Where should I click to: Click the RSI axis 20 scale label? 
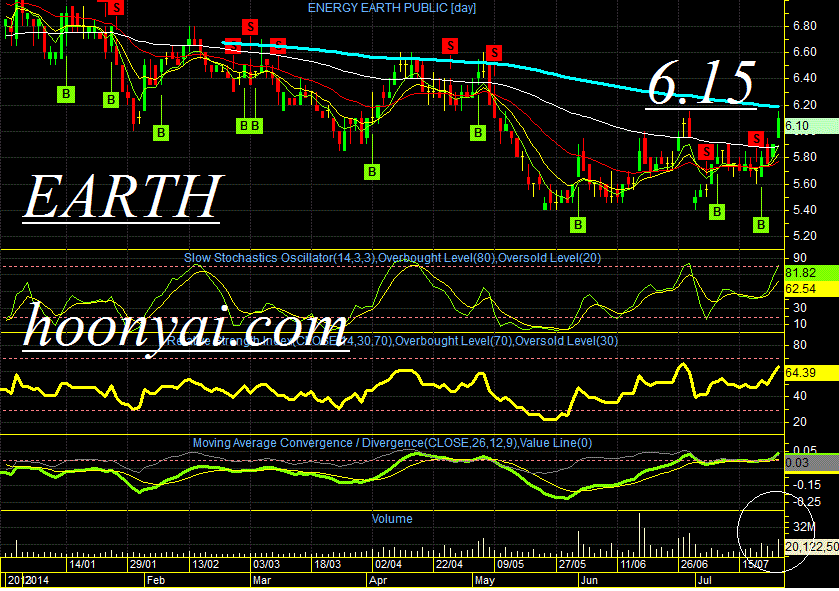[800, 422]
